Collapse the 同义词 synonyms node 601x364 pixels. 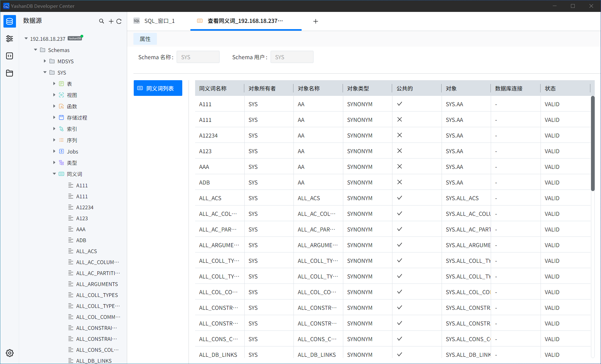click(x=54, y=174)
